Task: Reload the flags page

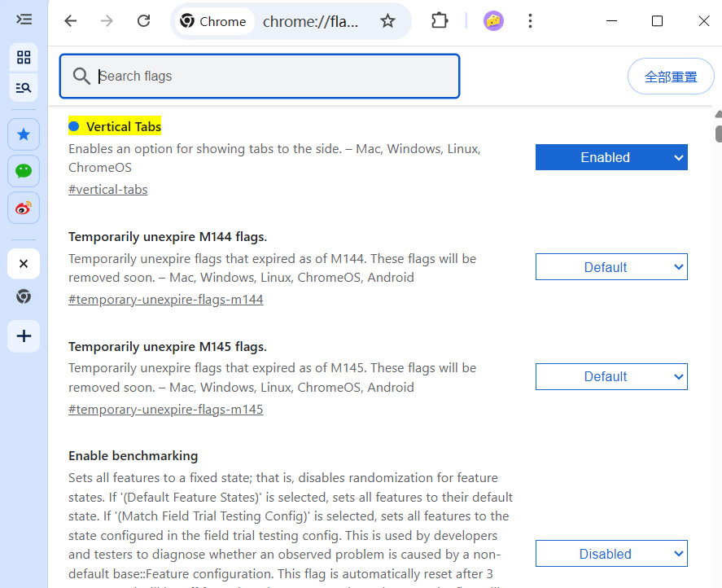Action: (143, 21)
